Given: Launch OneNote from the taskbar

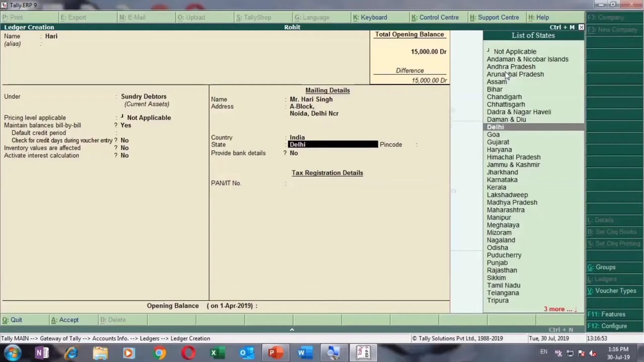Looking at the screenshot, I should [42, 353].
